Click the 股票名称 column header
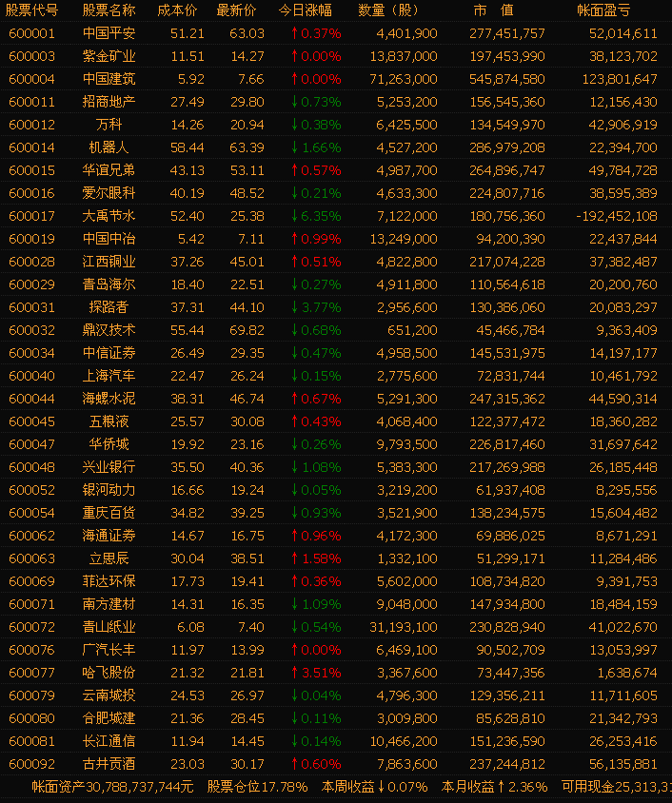Viewport: 672px width, 803px height. click(109, 10)
